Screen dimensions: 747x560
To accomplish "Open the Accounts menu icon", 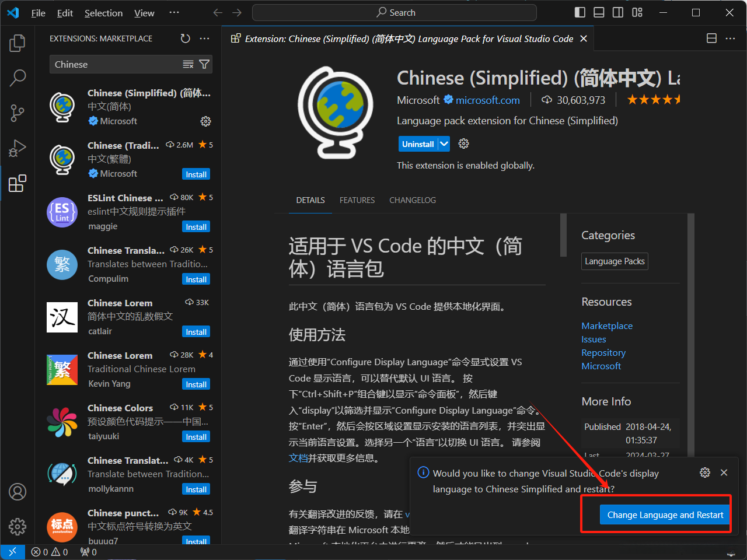I will coord(18,492).
